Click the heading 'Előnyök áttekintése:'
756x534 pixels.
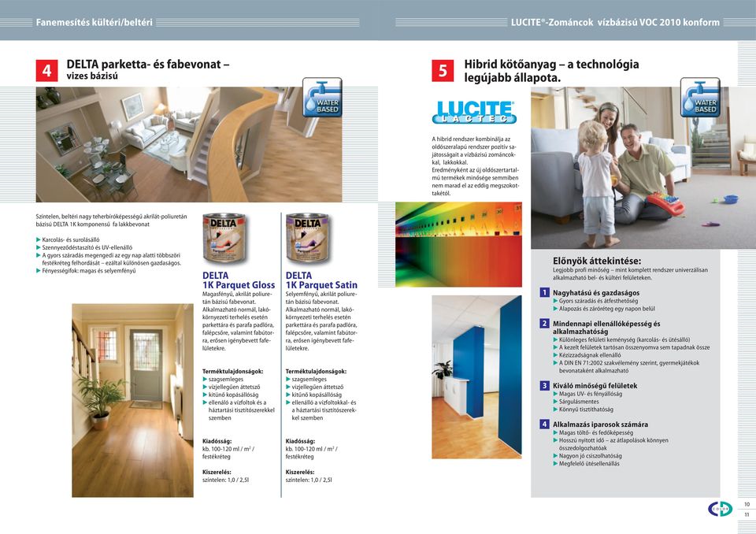597,261
